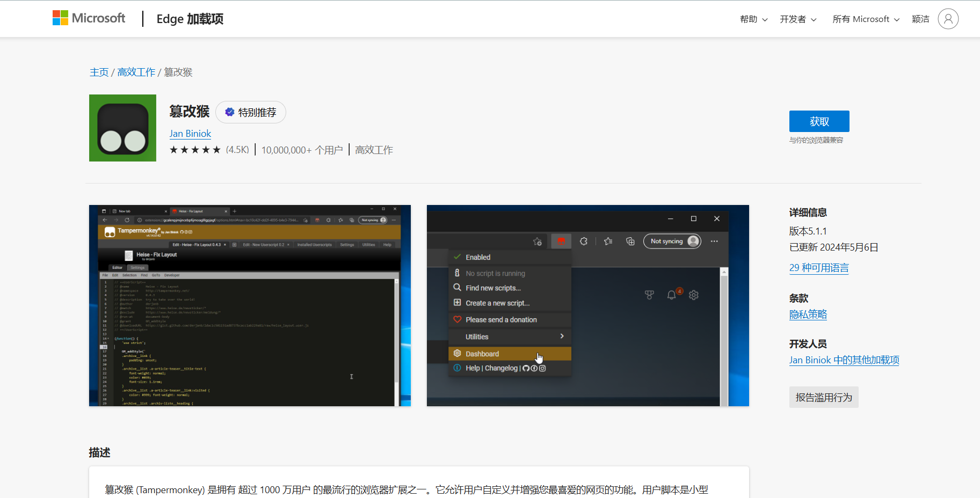The height and width of the screenshot is (498, 980).
Task: Open the 所有 Microsoft dropdown
Action: coord(866,19)
